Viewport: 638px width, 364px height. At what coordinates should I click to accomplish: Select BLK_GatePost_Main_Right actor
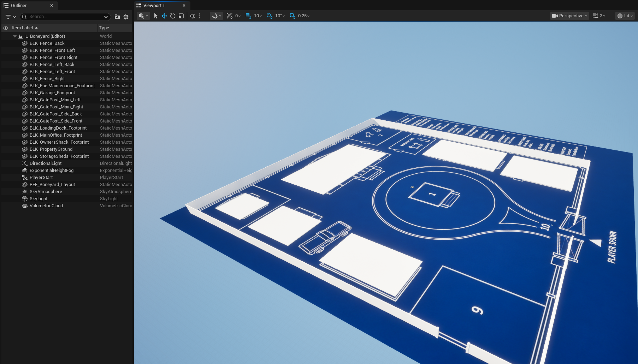point(56,107)
